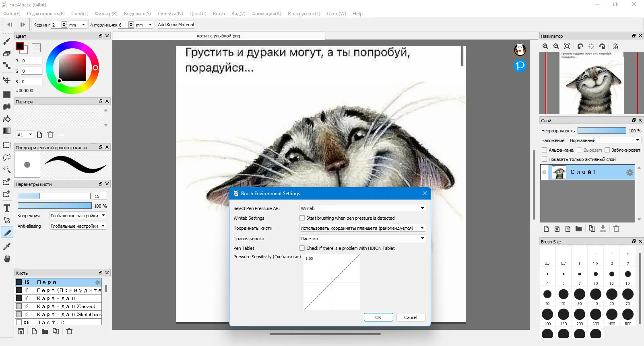Open settings gear of selected Перо brush
Image resolution: width=644 pixels, height=346 pixels.
(97, 282)
